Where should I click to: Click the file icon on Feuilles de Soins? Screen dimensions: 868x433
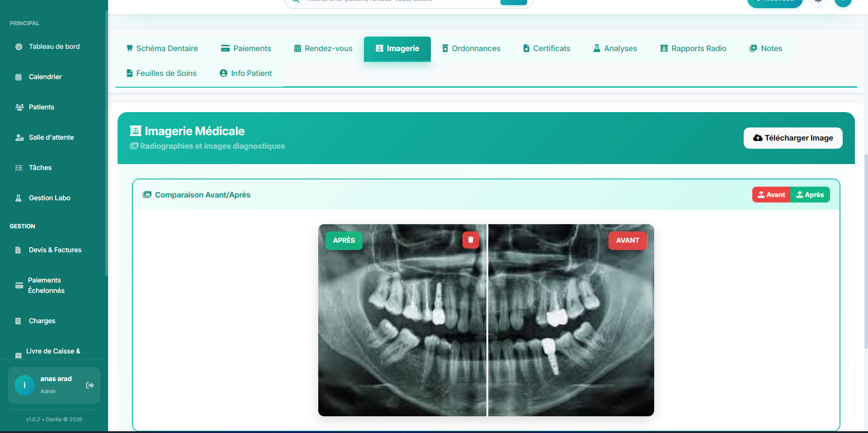click(130, 73)
